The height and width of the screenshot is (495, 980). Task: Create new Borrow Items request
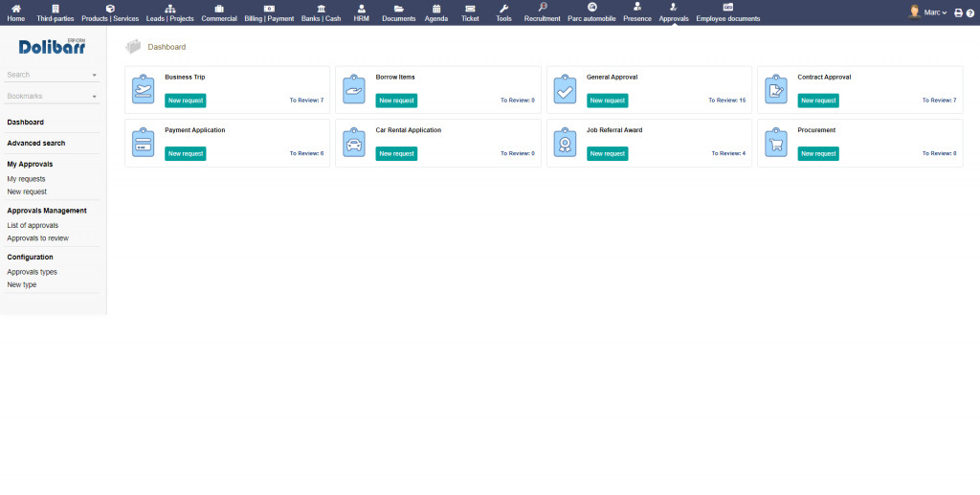tap(396, 101)
